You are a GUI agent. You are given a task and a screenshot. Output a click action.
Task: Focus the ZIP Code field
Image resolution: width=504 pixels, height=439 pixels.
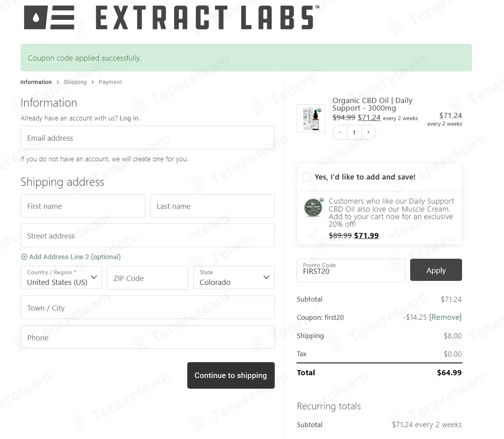pos(147,278)
